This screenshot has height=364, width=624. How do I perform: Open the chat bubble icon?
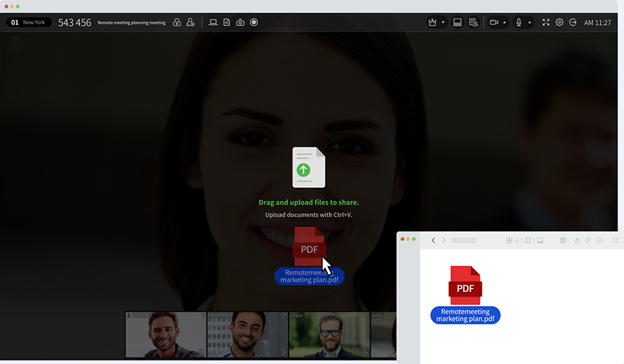pyautogui.click(x=602, y=45)
